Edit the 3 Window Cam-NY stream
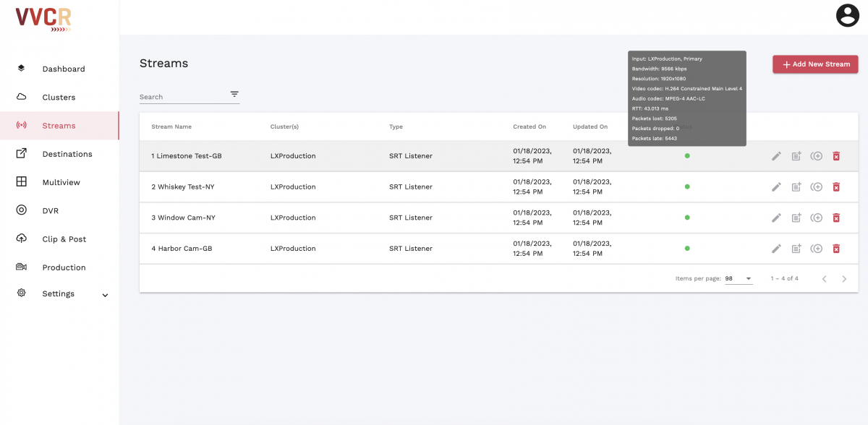The height and width of the screenshot is (425, 868). (x=776, y=218)
